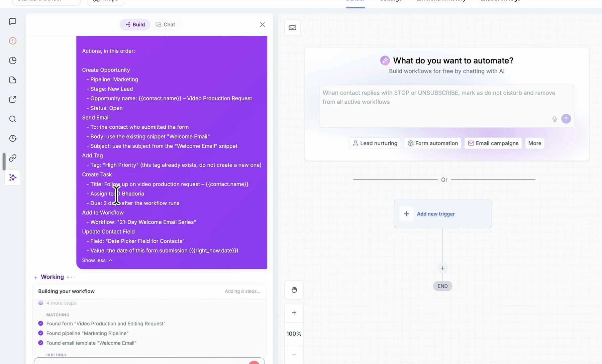Image resolution: width=602 pixels, height=364 pixels.
Task: Switch to the Build tab
Action: pyautogui.click(x=135, y=24)
